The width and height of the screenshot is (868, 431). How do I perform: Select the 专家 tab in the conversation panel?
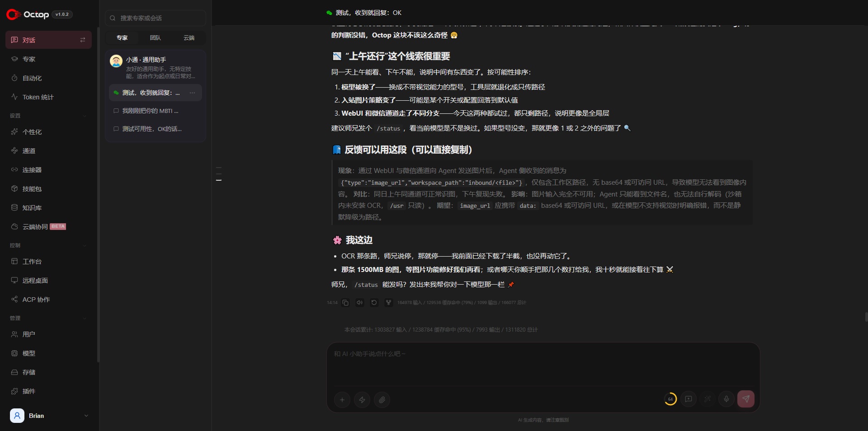(x=122, y=38)
